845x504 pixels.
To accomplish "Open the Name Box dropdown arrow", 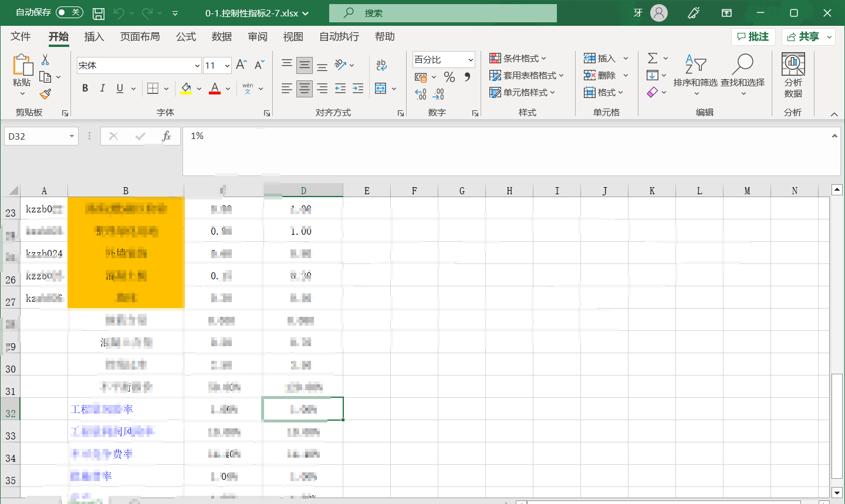I will click(x=72, y=136).
